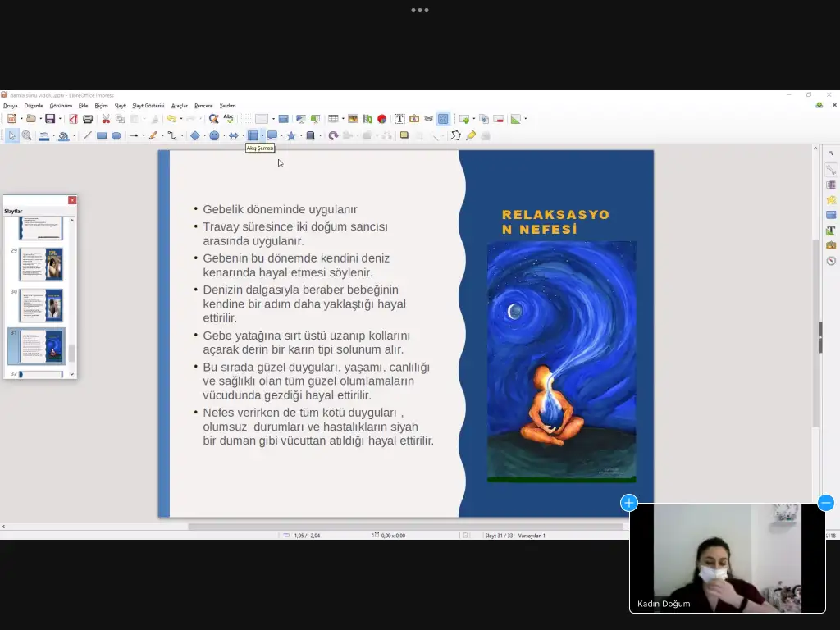Screen dimensions: 840x630
Task: Click the slide panel scroll-down arrow
Action: pos(72,374)
